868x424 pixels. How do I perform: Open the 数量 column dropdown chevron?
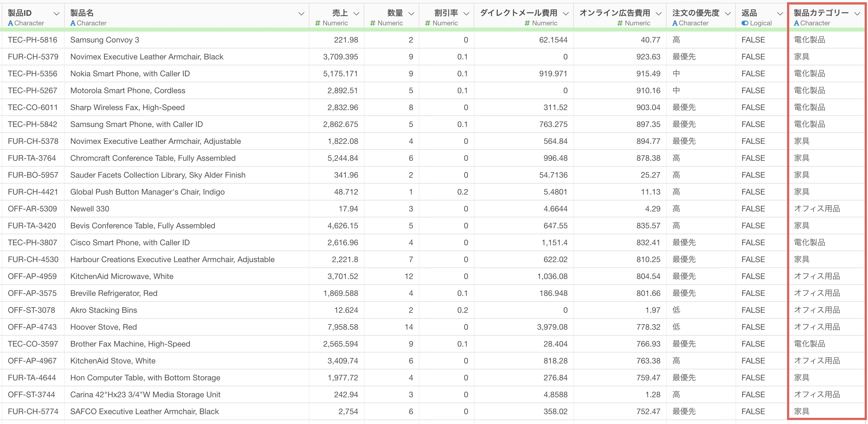411,14
